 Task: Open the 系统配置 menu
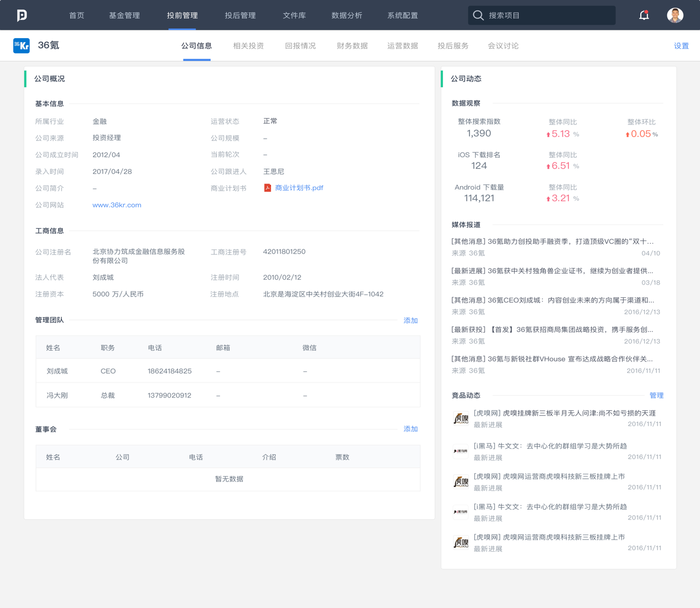[x=403, y=15]
